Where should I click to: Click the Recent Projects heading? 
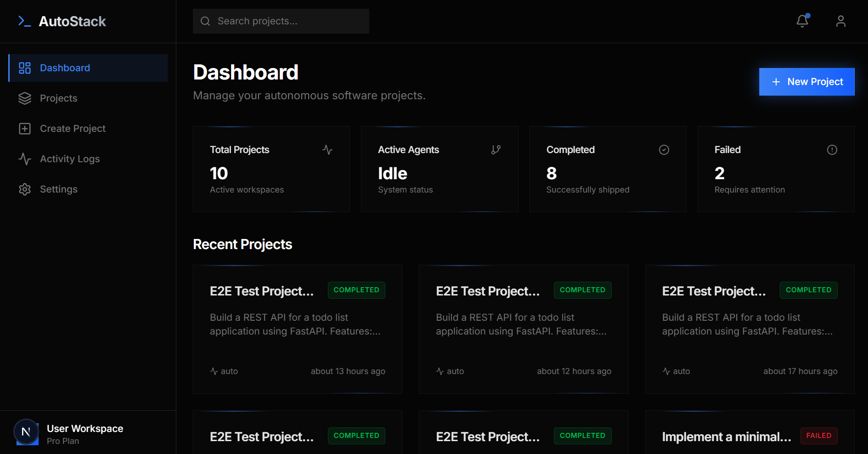tap(242, 244)
